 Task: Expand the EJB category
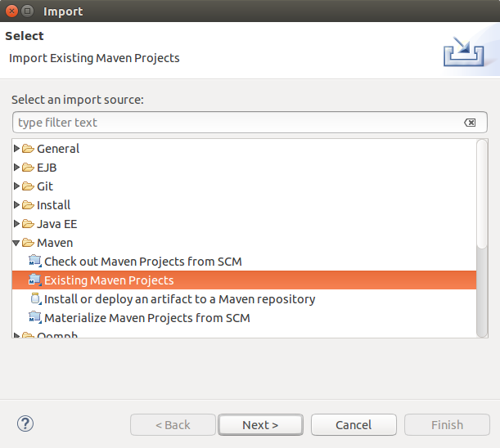tap(16, 168)
